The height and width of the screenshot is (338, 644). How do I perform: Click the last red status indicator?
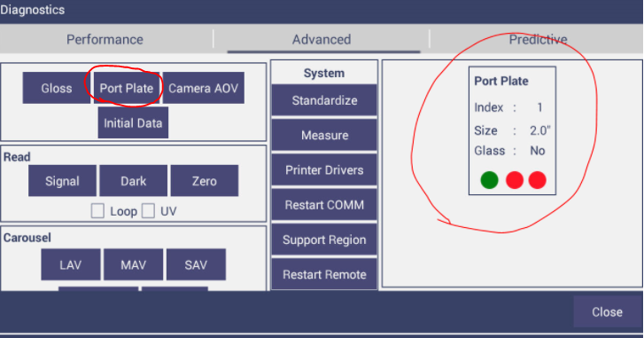(537, 180)
